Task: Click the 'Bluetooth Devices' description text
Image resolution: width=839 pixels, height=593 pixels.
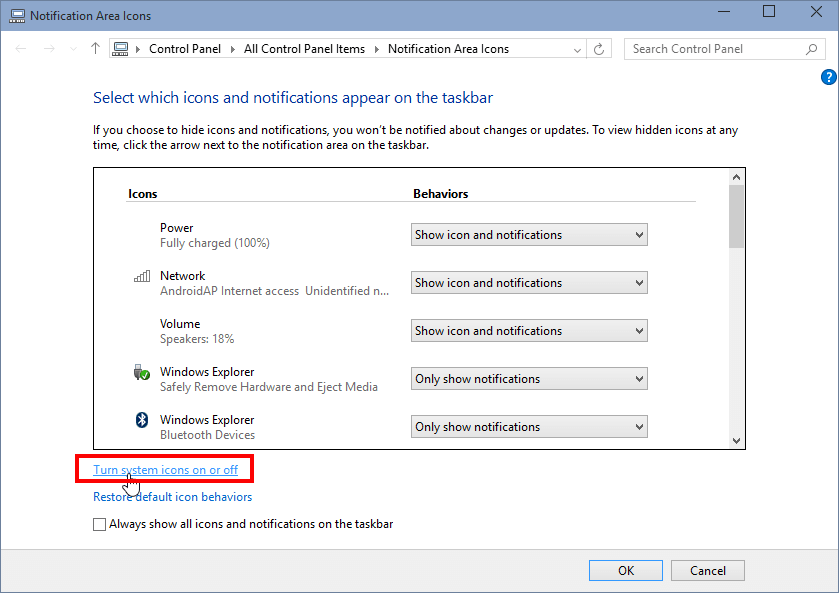Action: click(x=207, y=435)
